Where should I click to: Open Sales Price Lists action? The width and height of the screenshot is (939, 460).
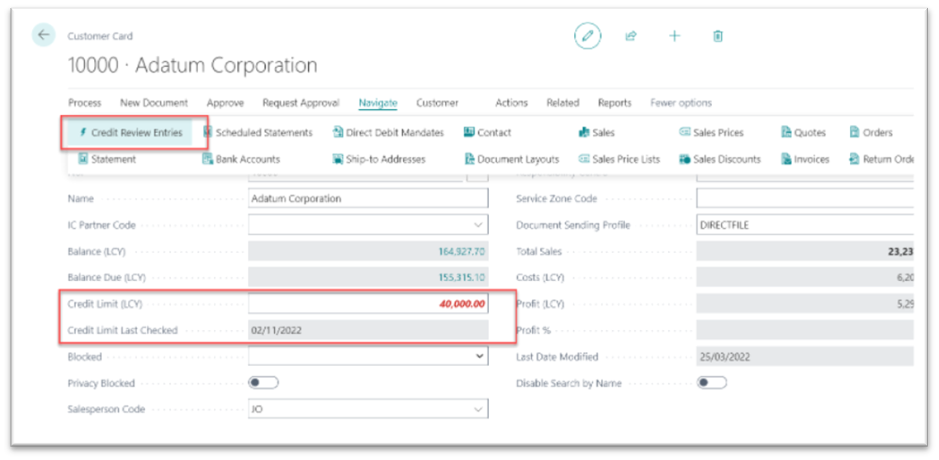click(619, 159)
